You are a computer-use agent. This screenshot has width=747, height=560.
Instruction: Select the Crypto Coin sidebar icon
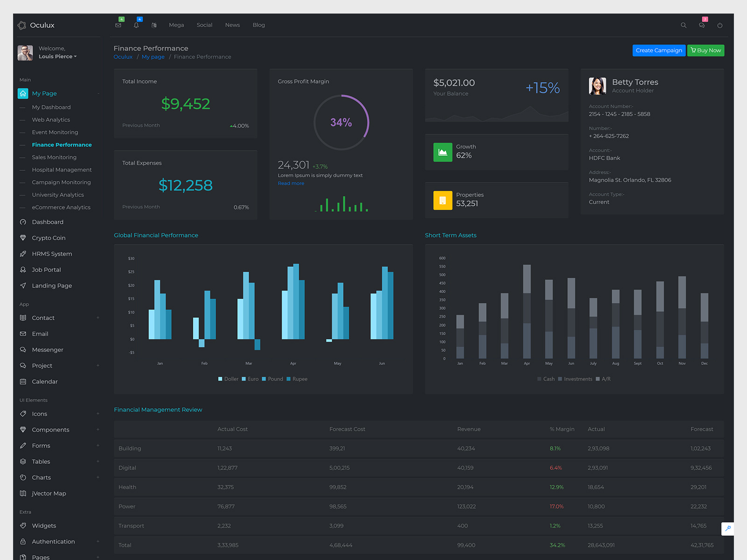click(x=23, y=238)
